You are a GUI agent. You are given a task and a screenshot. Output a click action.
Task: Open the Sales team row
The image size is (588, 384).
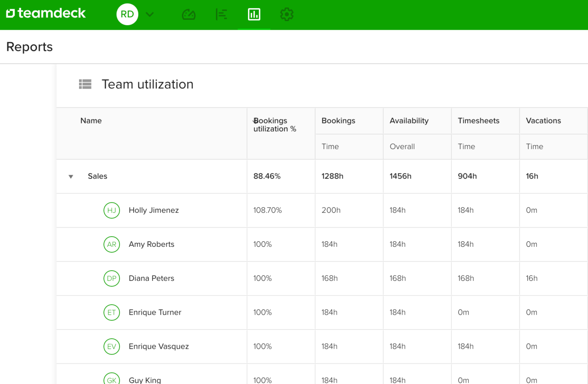point(97,176)
